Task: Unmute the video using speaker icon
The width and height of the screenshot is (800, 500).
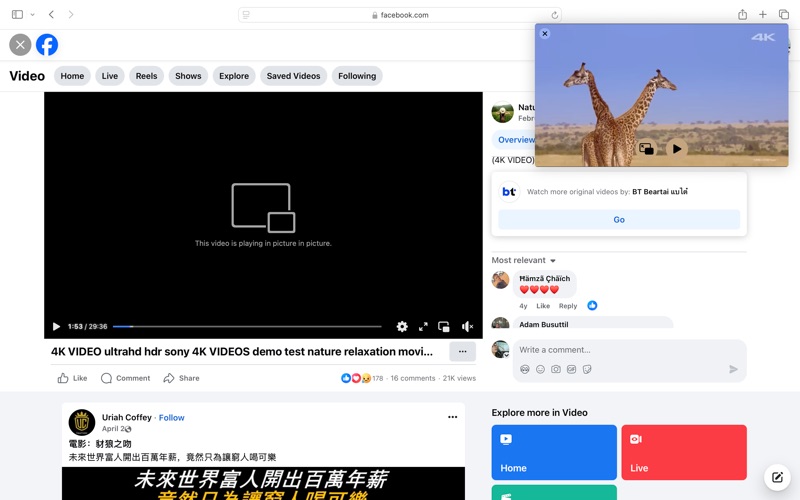Action: point(467,327)
